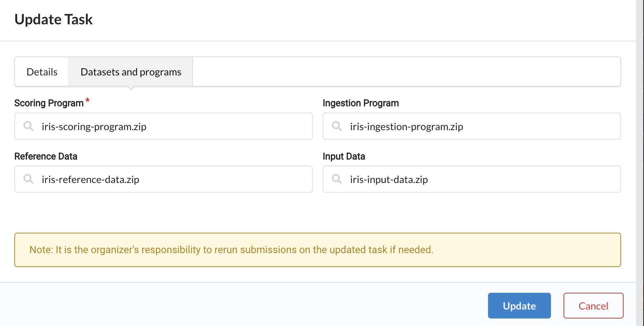Click the magnifier icon in Ingestion Program field
This screenshot has height=326, width=644.
[x=337, y=126]
